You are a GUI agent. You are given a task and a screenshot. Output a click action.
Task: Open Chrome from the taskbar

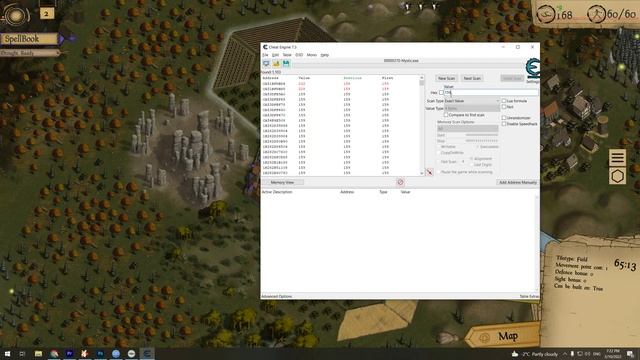pyautogui.click(x=54, y=354)
